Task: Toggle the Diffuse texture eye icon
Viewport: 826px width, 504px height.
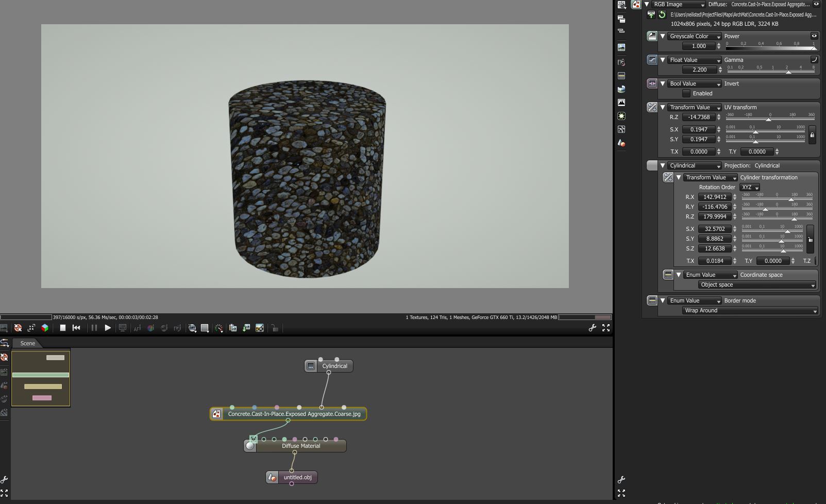Action: pyautogui.click(x=816, y=4)
